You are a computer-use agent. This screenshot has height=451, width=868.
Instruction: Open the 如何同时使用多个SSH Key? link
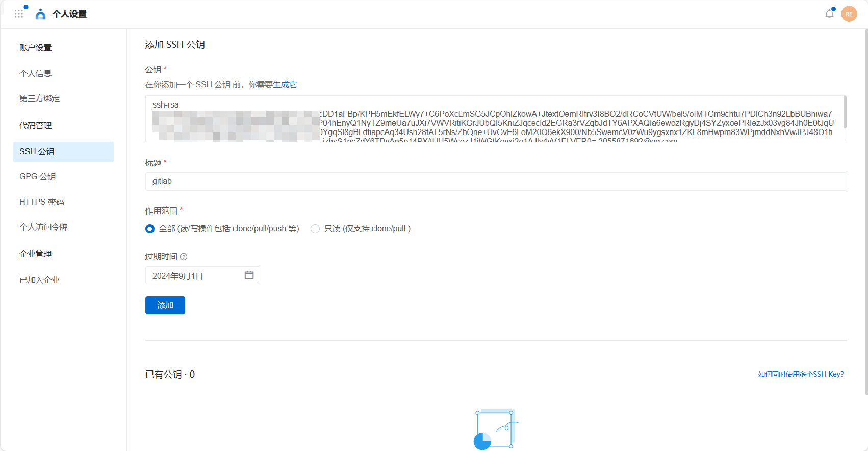(x=801, y=374)
